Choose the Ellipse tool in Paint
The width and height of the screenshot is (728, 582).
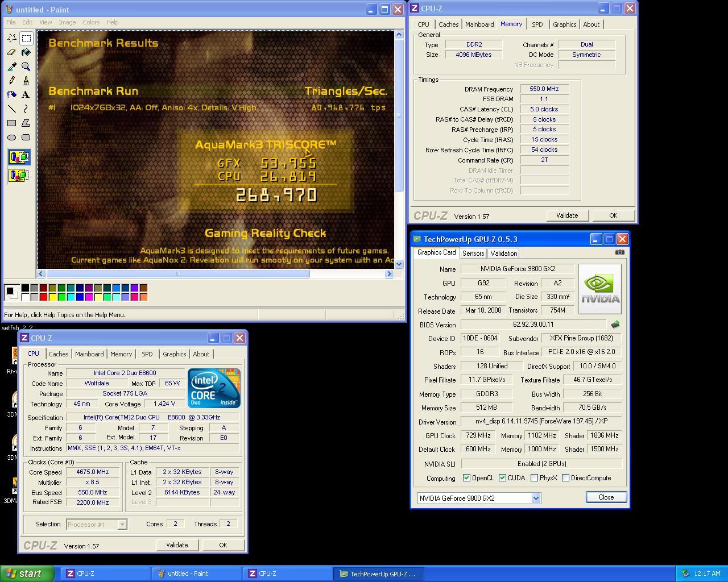coord(12,137)
